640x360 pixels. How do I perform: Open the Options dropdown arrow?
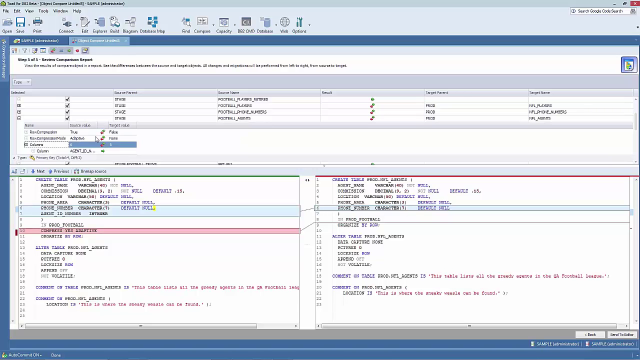309,25
